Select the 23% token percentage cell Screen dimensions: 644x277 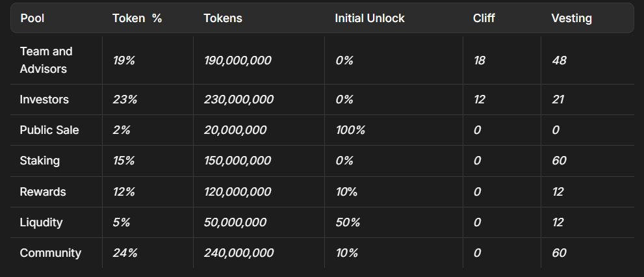(124, 99)
